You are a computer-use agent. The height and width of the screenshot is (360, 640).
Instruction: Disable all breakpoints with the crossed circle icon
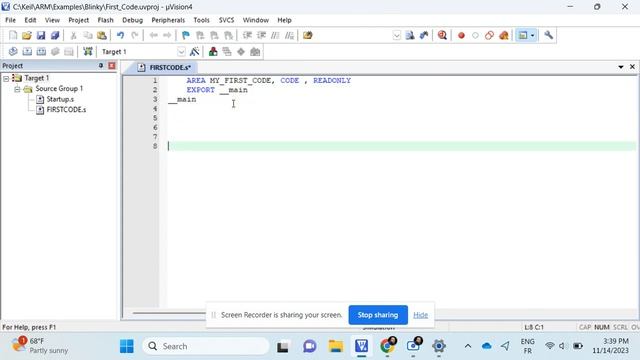tap(489, 36)
